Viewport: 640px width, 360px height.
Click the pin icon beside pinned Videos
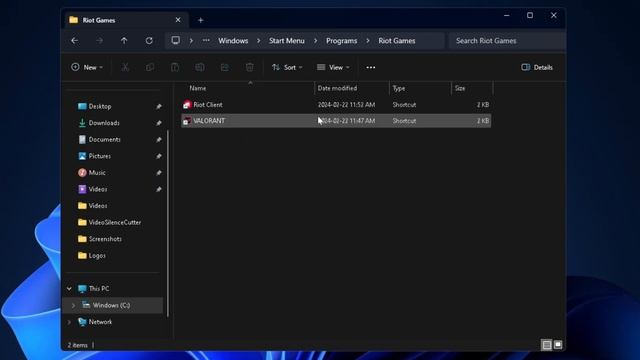159,189
